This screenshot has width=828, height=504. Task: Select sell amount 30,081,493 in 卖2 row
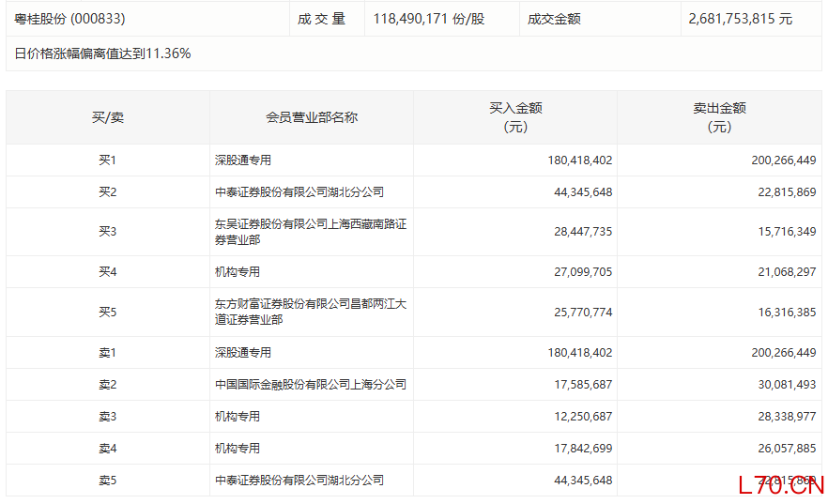tap(783, 385)
